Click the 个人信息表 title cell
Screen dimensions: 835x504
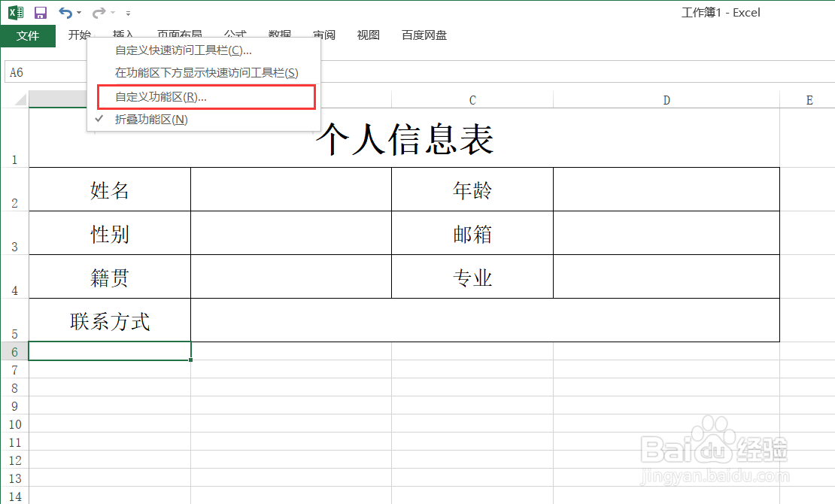pyautogui.click(x=404, y=138)
